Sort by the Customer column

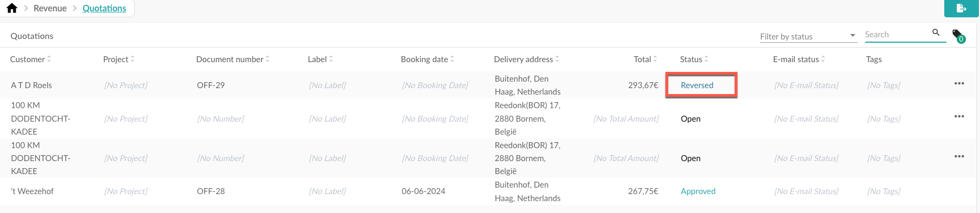tap(31, 59)
